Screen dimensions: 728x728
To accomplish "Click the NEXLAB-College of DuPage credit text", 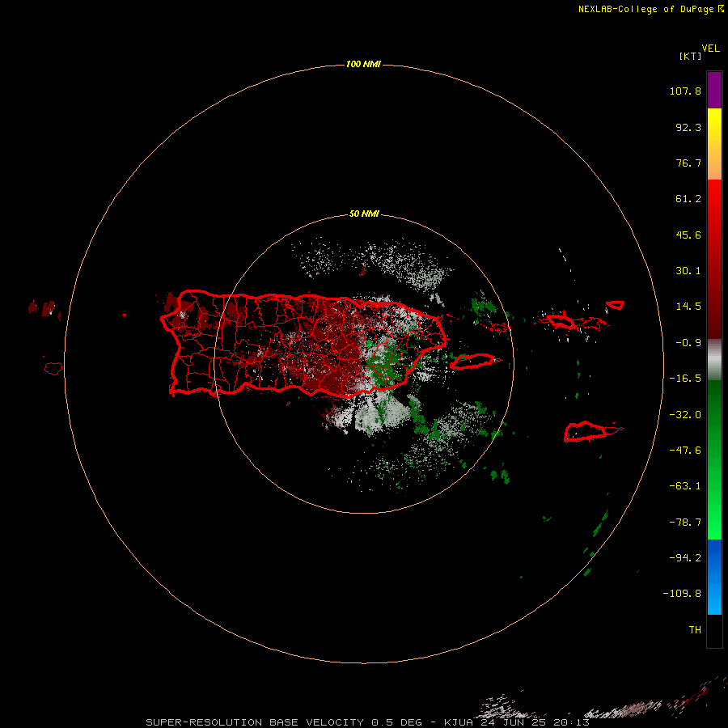I will (651, 9).
